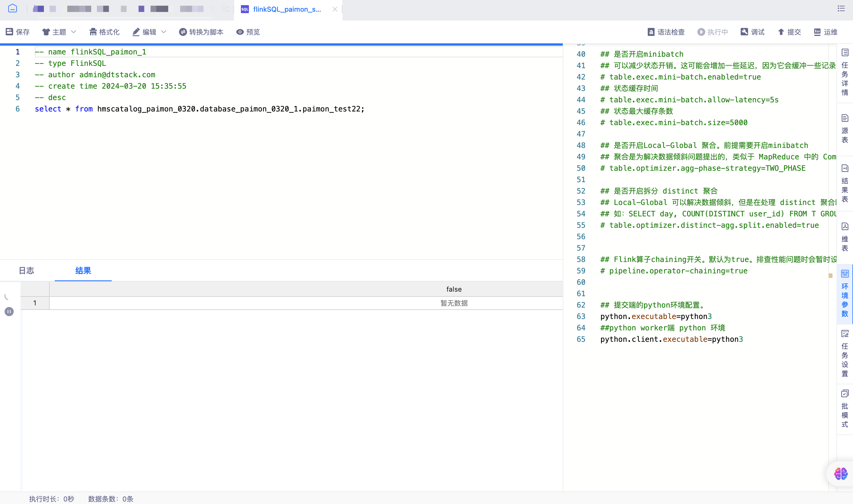Click the type FlinkSQL comment line
This screenshot has width=853, height=504.
(x=70, y=64)
